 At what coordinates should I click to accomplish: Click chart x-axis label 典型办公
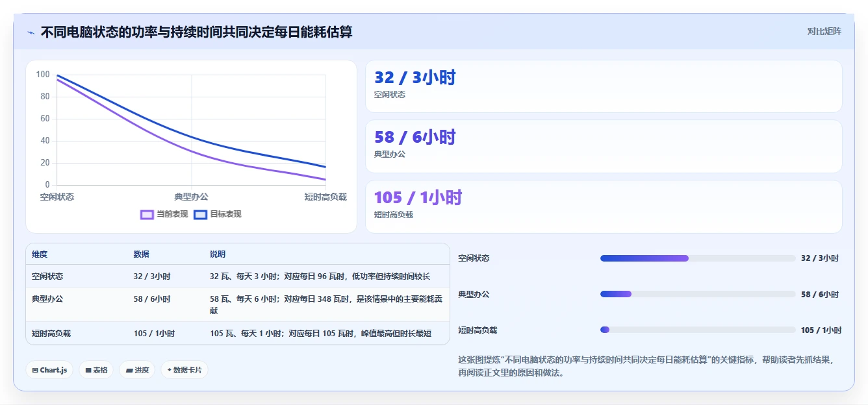pyautogui.click(x=192, y=197)
